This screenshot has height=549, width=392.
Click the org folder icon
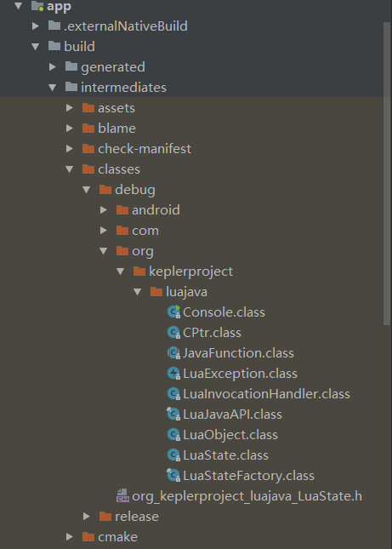click(x=122, y=250)
